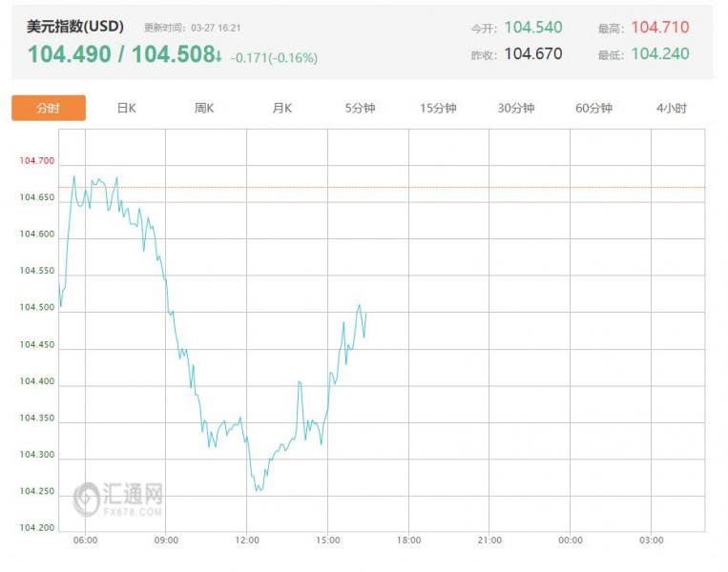This screenshot has width=728, height=572.
Task: Switch to the 5分钟 interval
Action: click(360, 109)
